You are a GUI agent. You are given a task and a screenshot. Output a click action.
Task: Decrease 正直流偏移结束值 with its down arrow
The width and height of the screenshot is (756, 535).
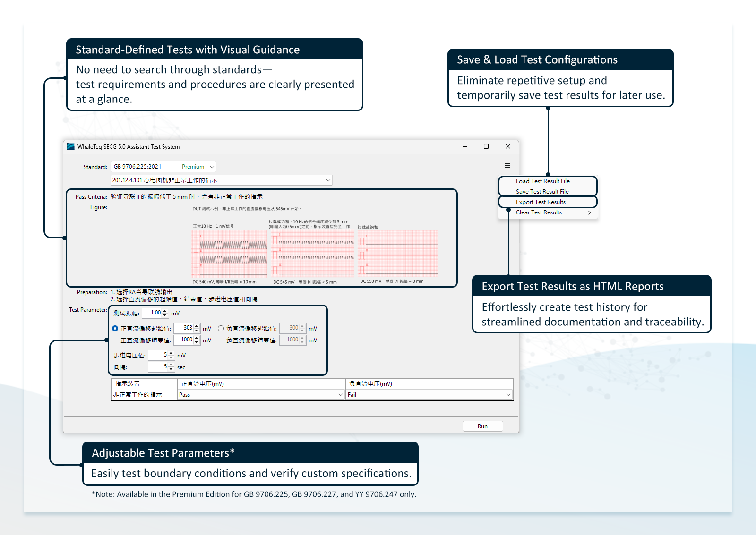click(197, 342)
